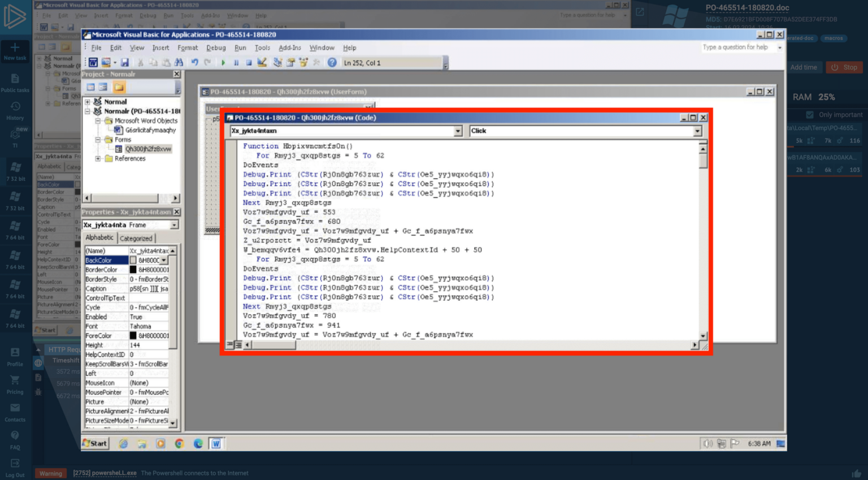Click the Height property value field
The height and width of the screenshot is (480, 868).
(148, 345)
